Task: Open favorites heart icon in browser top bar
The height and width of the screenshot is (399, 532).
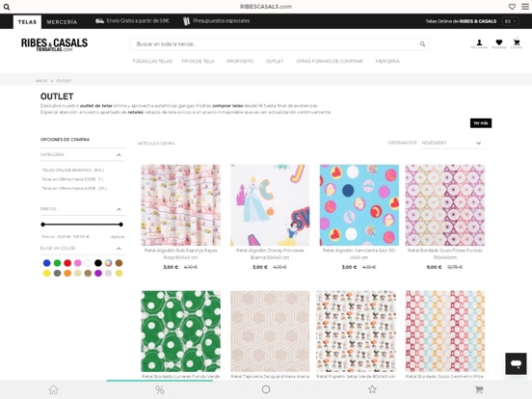Action: [512, 7]
